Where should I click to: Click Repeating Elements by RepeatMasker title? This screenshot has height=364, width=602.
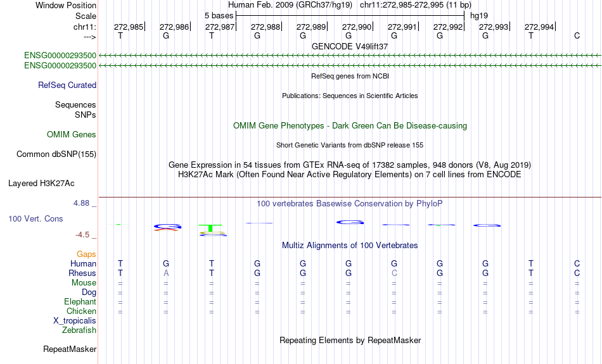tap(350, 341)
